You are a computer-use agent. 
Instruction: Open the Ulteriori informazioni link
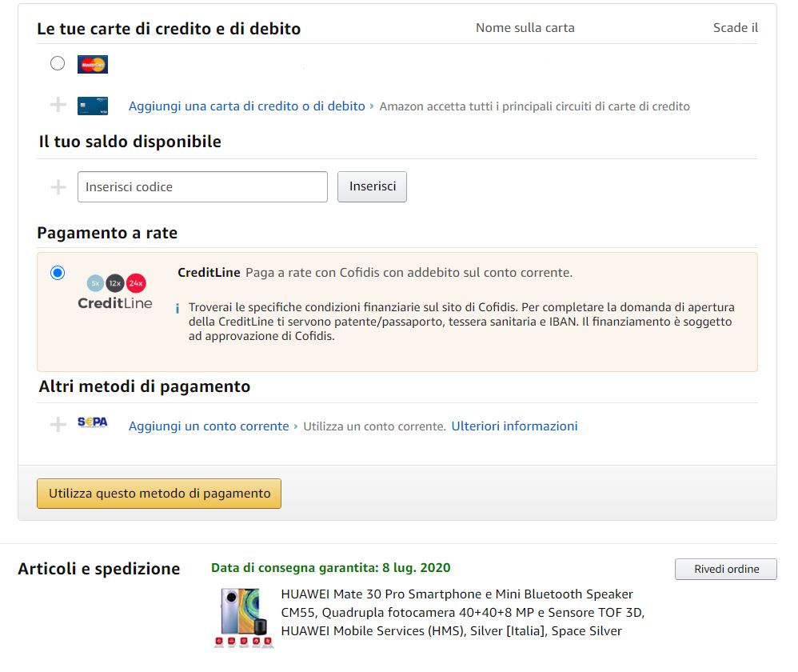514,426
